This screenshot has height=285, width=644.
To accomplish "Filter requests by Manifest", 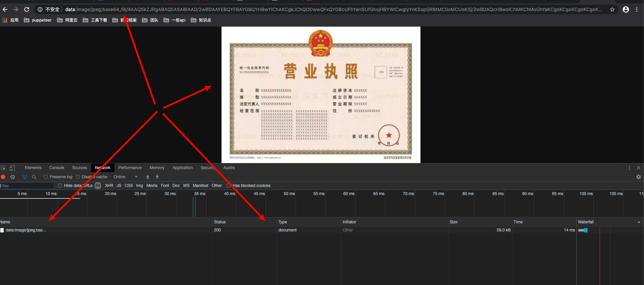I will click(201, 186).
